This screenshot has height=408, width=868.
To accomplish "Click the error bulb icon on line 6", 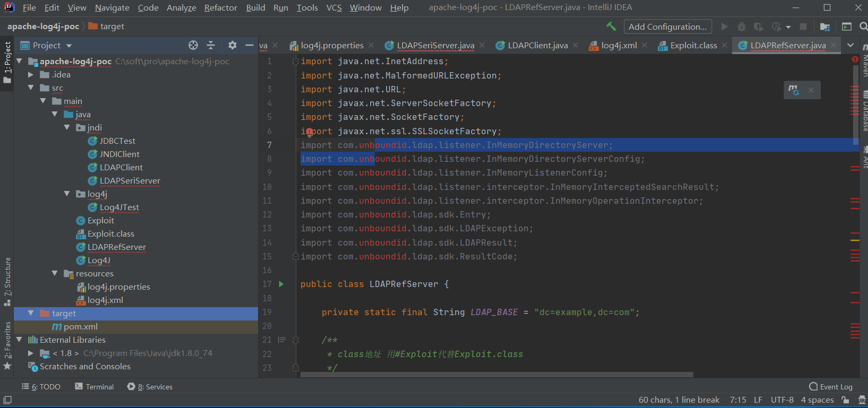I will 310,132.
